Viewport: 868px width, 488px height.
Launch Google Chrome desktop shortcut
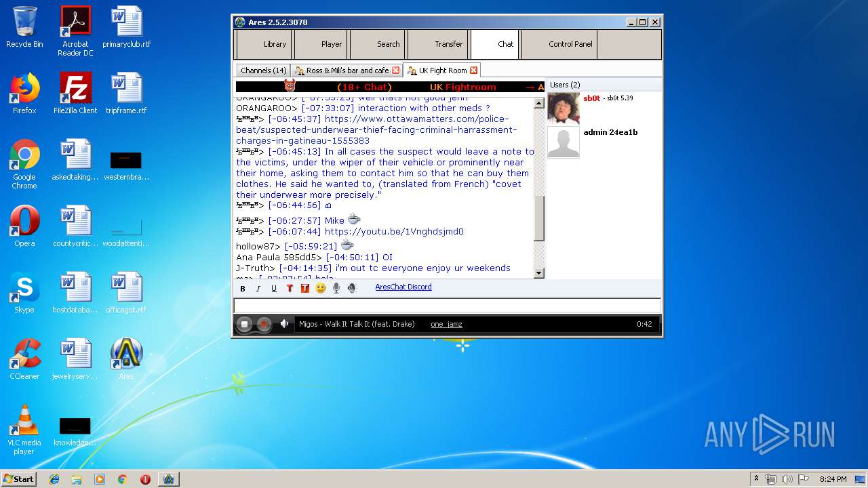click(x=24, y=164)
